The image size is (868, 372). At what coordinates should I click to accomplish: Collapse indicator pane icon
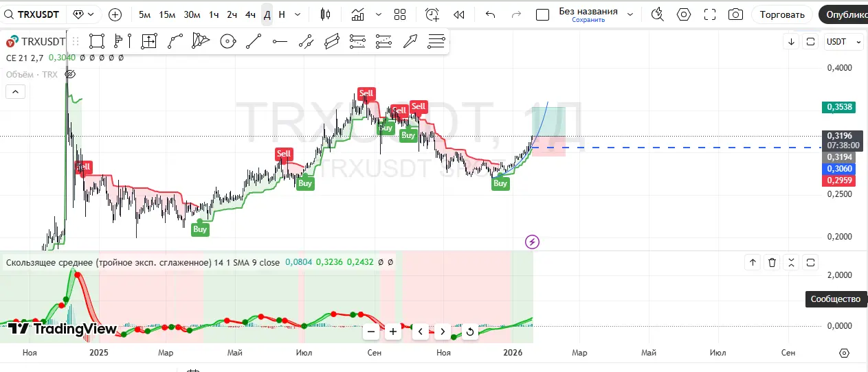pyautogui.click(x=791, y=262)
